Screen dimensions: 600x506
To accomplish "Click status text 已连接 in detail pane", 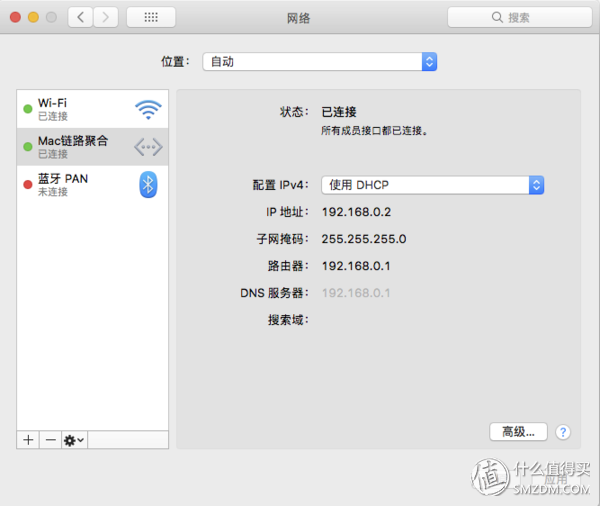I will coord(339,112).
